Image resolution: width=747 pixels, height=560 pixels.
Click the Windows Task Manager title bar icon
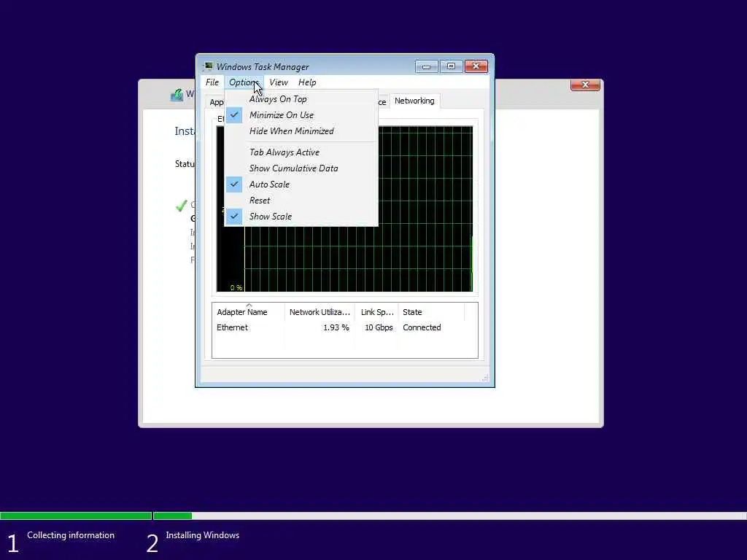coord(208,66)
